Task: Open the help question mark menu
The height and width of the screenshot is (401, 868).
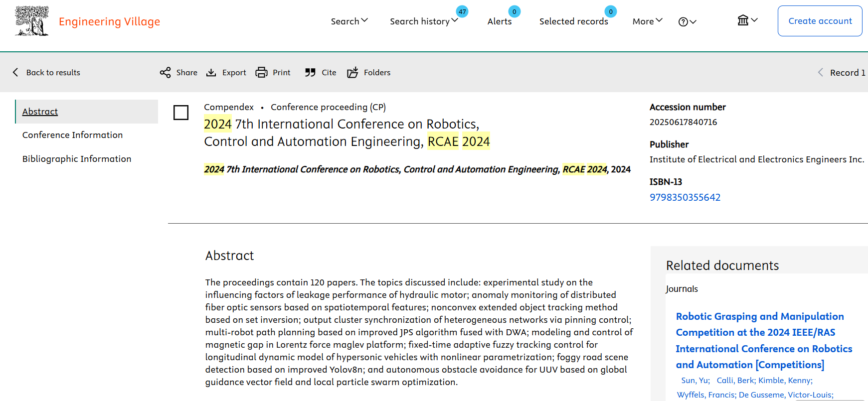Action: click(687, 21)
